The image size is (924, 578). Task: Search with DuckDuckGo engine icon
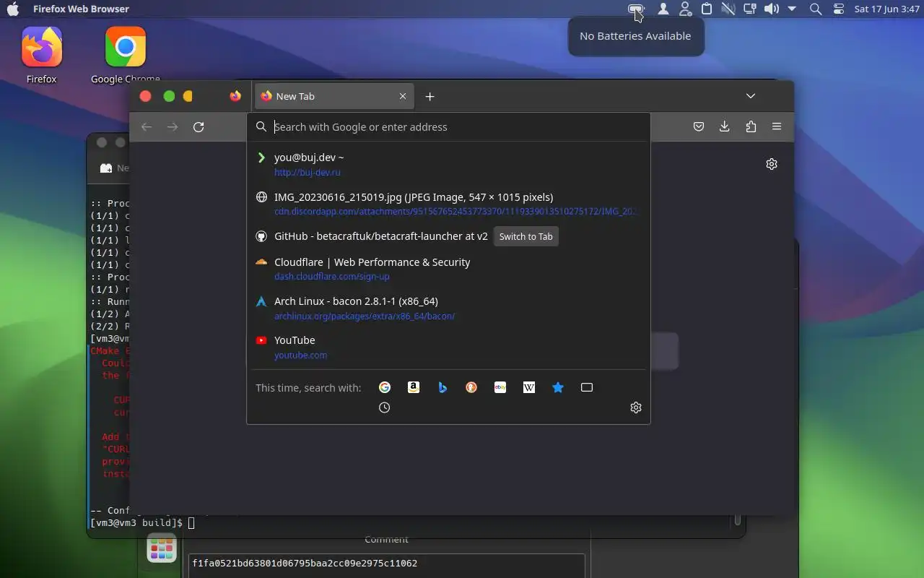[x=471, y=387]
